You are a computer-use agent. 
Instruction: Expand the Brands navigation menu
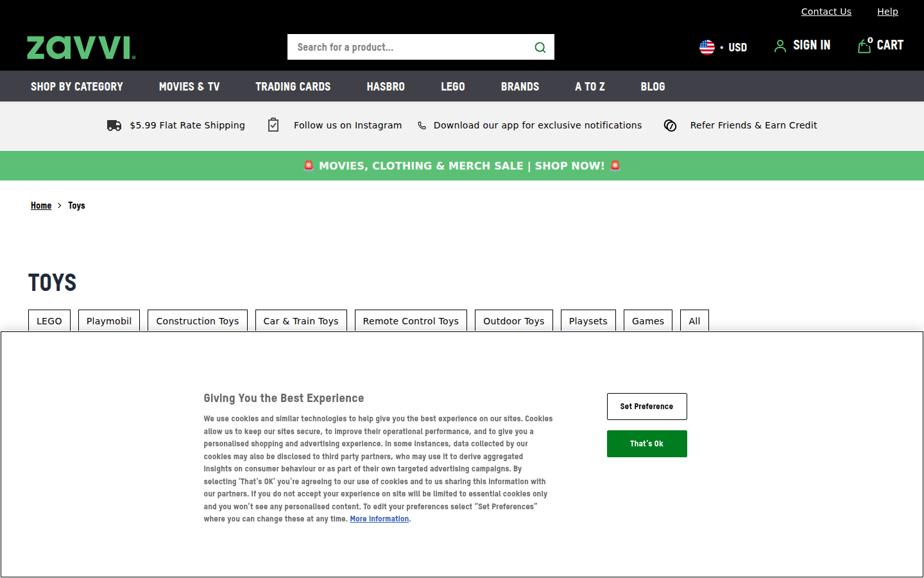[x=520, y=87]
